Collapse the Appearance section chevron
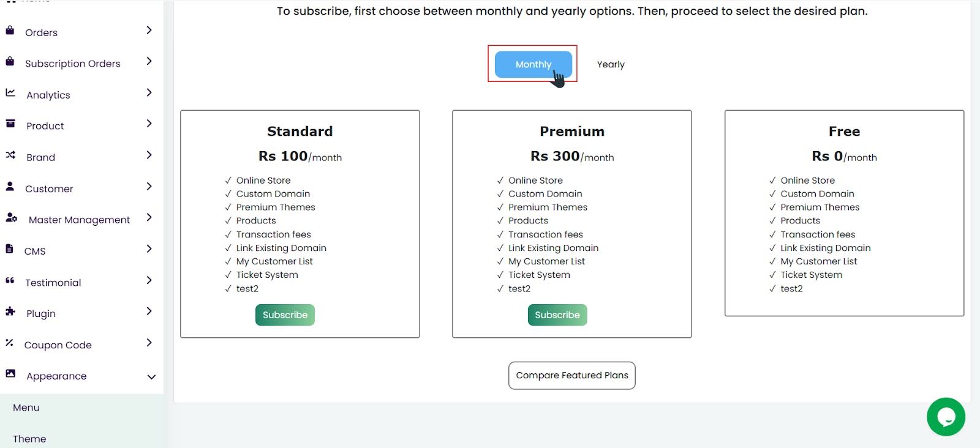Screen dimensions: 980x448 click(x=151, y=377)
